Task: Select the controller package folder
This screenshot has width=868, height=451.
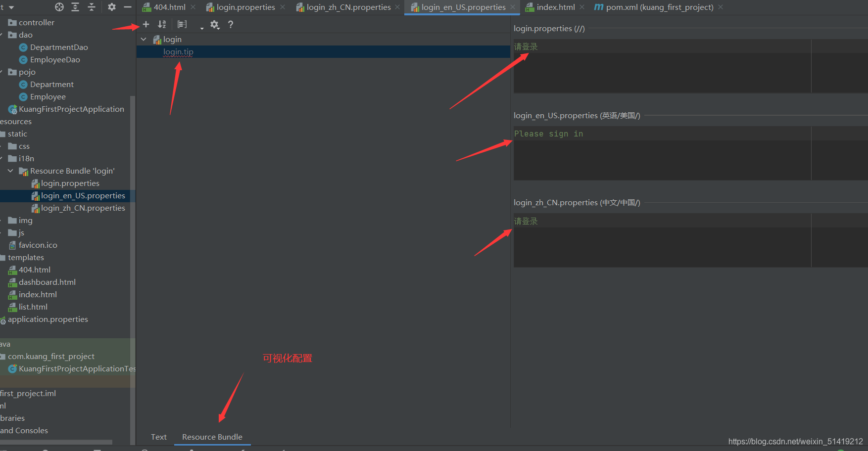Action: coord(37,22)
